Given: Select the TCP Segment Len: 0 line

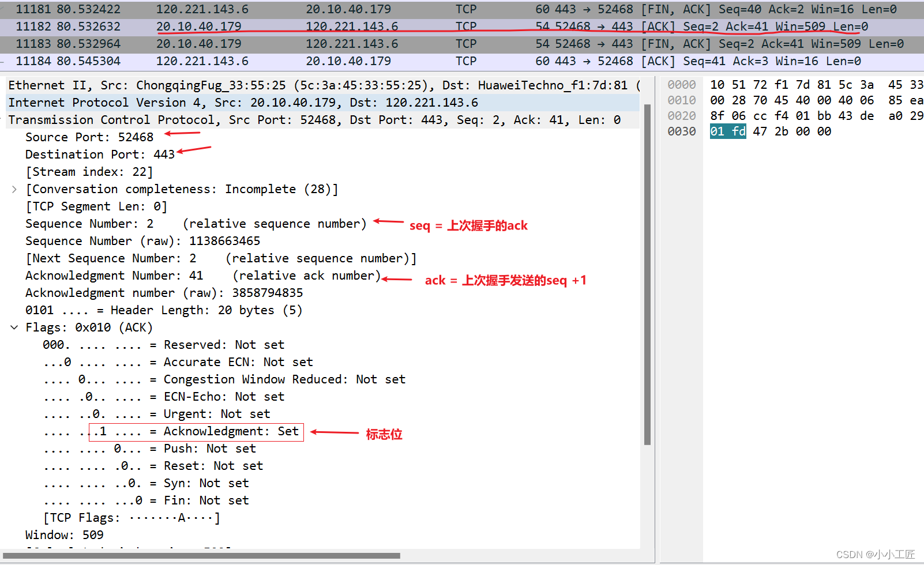Looking at the screenshot, I should coord(96,206).
